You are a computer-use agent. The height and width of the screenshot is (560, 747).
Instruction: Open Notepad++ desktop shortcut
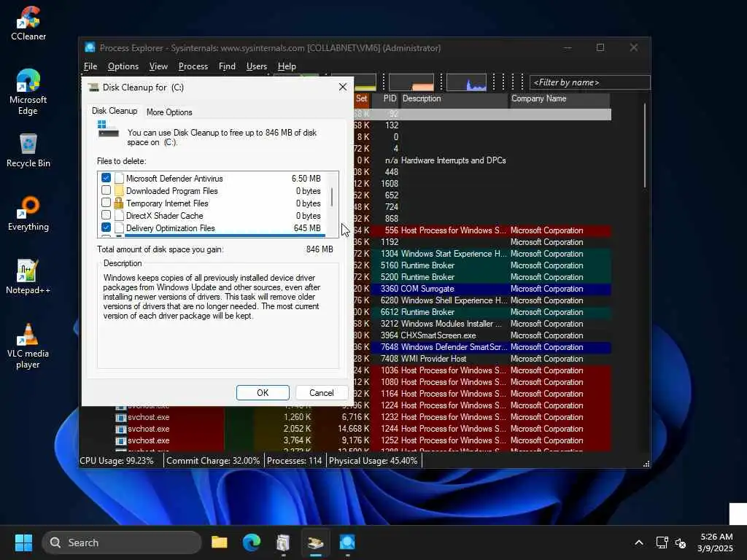pyautogui.click(x=28, y=277)
